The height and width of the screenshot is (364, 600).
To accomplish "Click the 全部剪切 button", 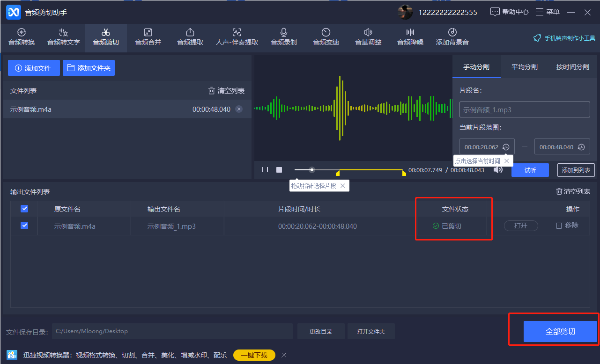I will tap(560, 331).
